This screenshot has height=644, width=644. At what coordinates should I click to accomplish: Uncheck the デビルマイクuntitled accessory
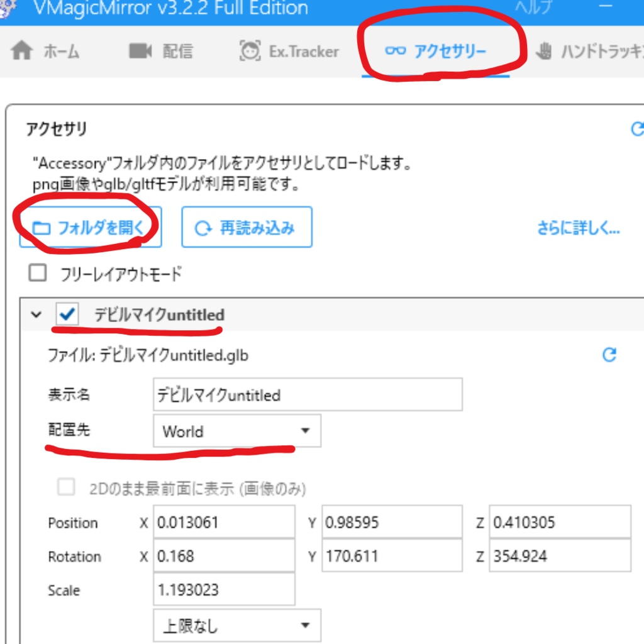pos(67,314)
